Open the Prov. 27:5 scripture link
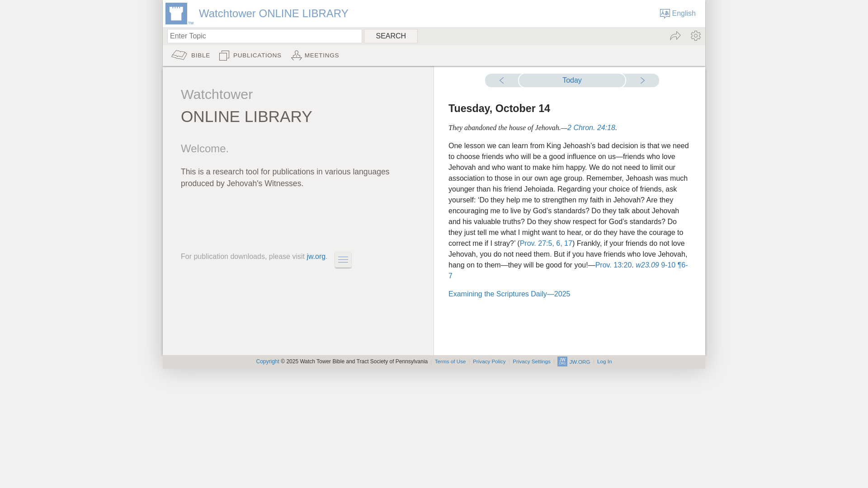The height and width of the screenshot is (488, 868). (536, 244)
